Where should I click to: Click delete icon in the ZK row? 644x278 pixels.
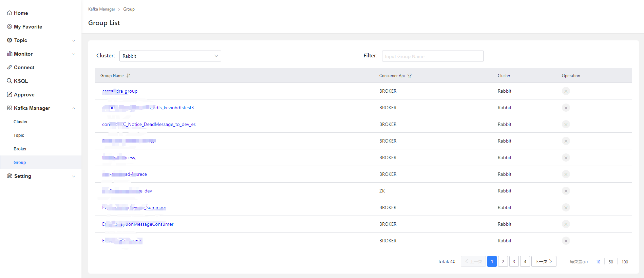[566, 191]
